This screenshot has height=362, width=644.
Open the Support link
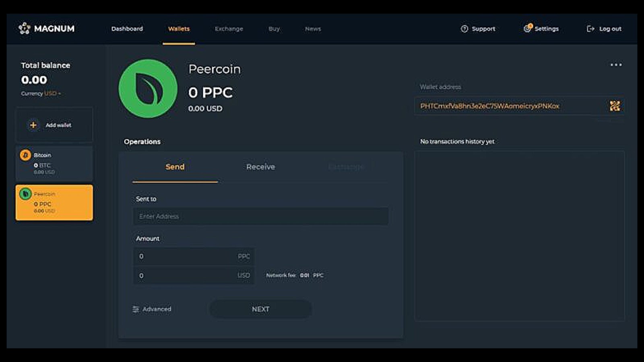(x=483, y=29)
